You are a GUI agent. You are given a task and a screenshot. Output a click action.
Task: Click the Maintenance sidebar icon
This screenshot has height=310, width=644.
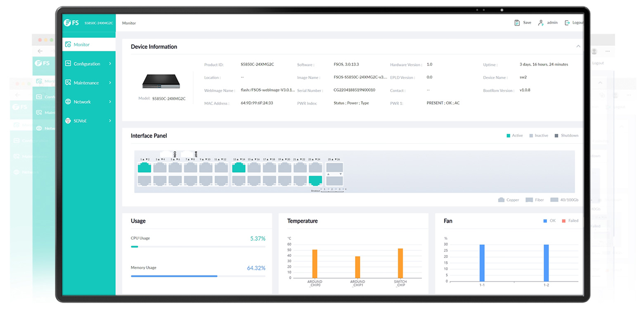click(68, 83)
